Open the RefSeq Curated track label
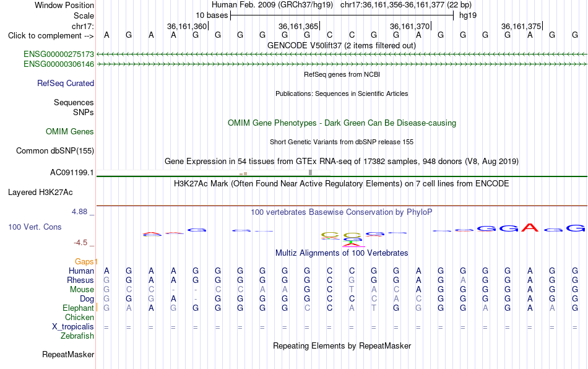588x369 pixels. click(x=66, y=83)
